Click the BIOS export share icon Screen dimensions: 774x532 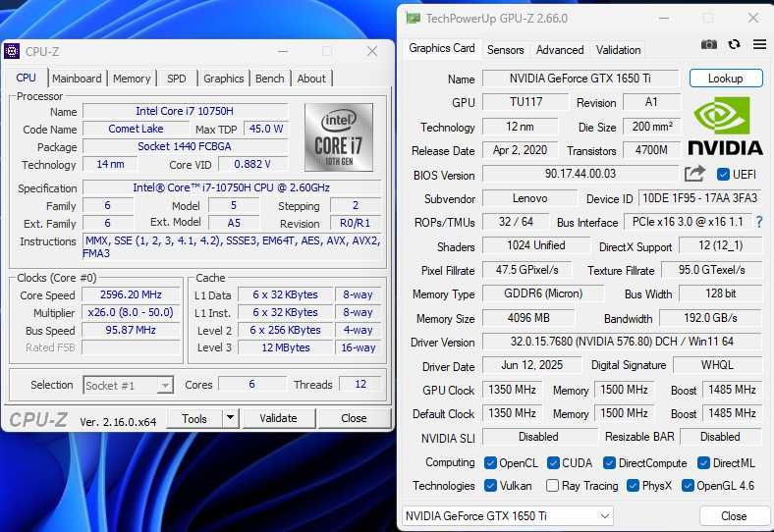pyautogui.click(x=694, y=174)
